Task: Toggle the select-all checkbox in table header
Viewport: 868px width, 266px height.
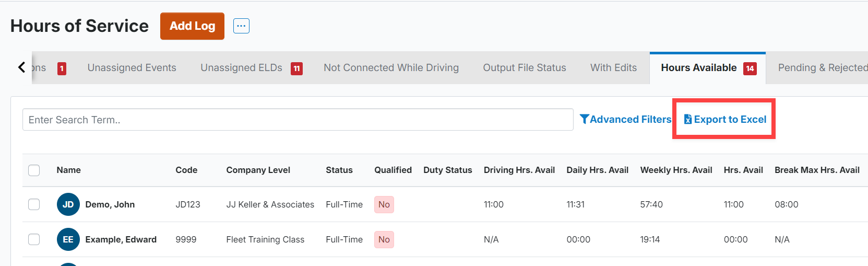Action: pyautogui.click(x=34, y=170)
